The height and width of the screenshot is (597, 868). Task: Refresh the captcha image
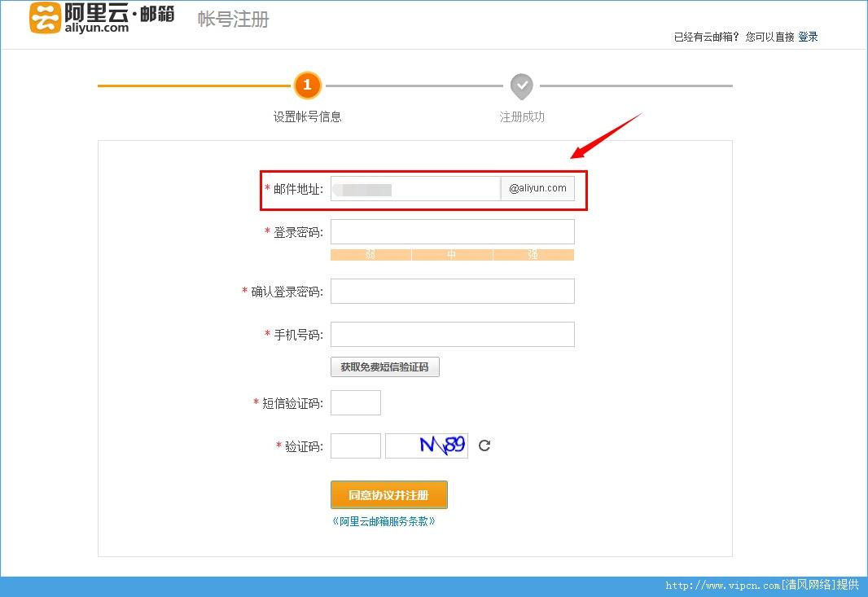[x=484, y=446]
